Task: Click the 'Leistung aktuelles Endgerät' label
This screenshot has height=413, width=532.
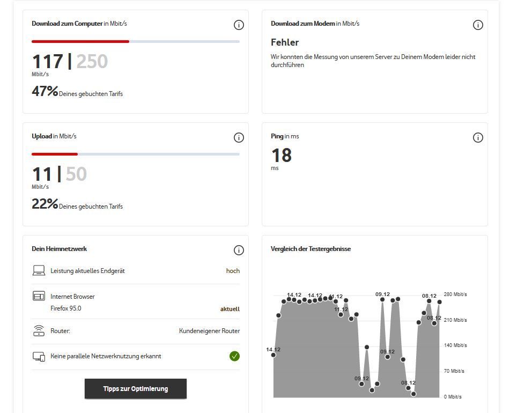Action: click(87, 271)
